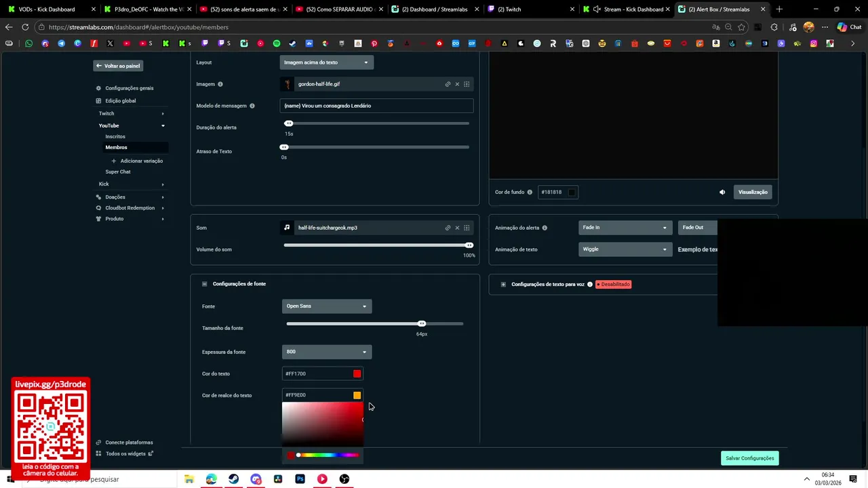
Task: Open the Amazon bookmark
Action: (716, 43)
